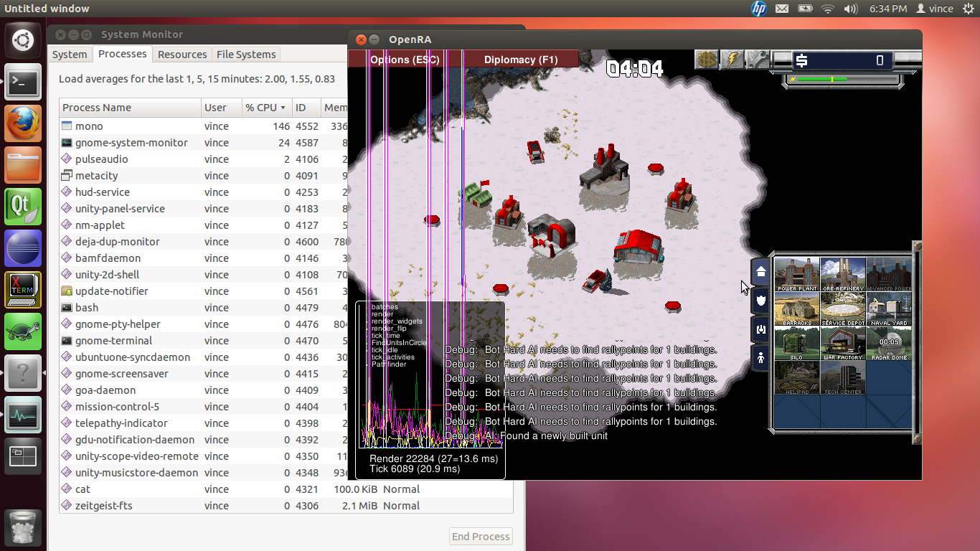Image resolution: width=980 pixels, height=551 pixels.
Task: Open the Defense production tab (shield icon)
Action: [760, 301]
